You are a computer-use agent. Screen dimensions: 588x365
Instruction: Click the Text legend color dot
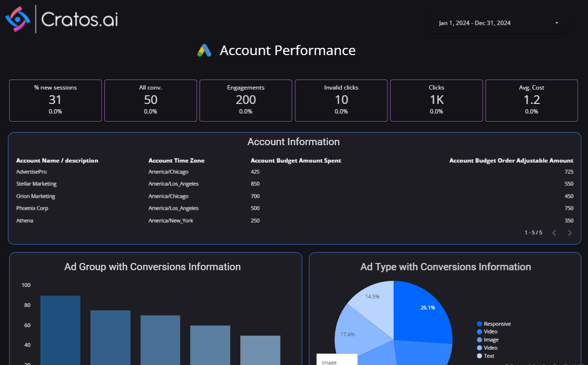tap(479, 356)
